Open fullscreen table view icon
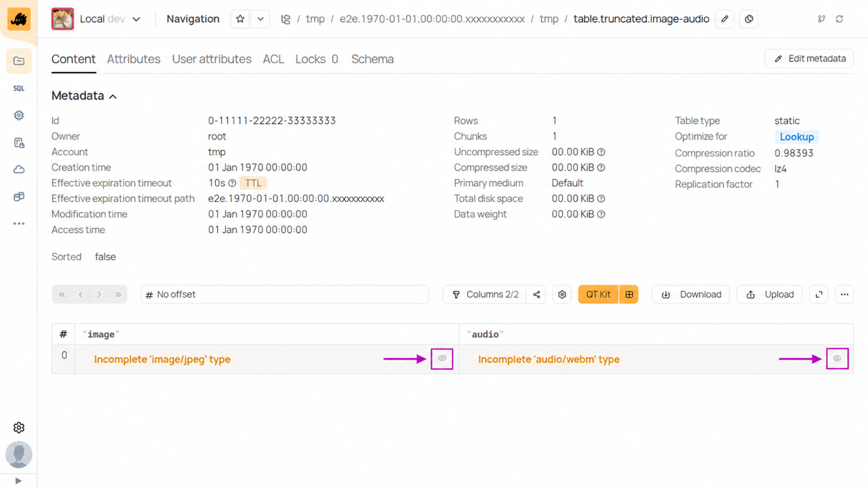868x488 pixels. click(819, 294)
